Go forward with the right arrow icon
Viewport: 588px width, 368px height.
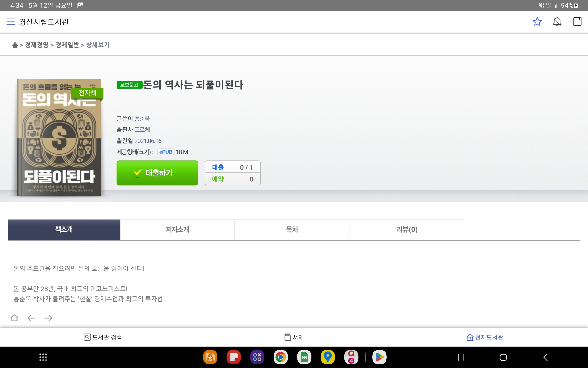[49, 318]
